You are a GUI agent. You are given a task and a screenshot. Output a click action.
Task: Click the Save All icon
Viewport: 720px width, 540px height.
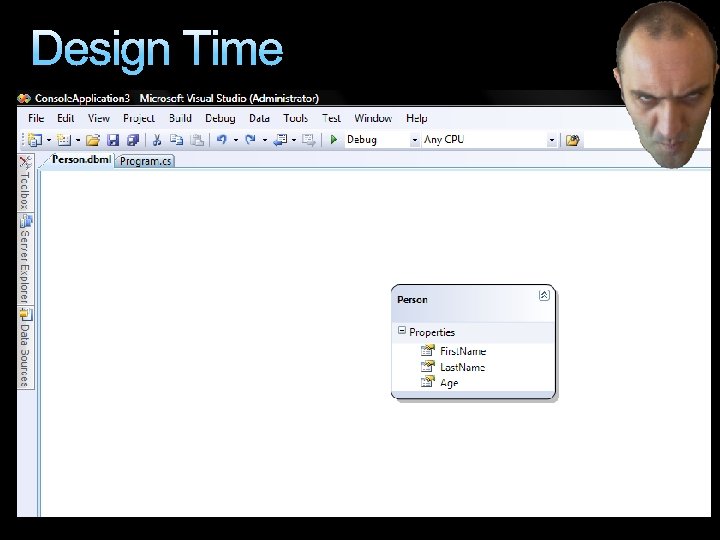(133, 140)
